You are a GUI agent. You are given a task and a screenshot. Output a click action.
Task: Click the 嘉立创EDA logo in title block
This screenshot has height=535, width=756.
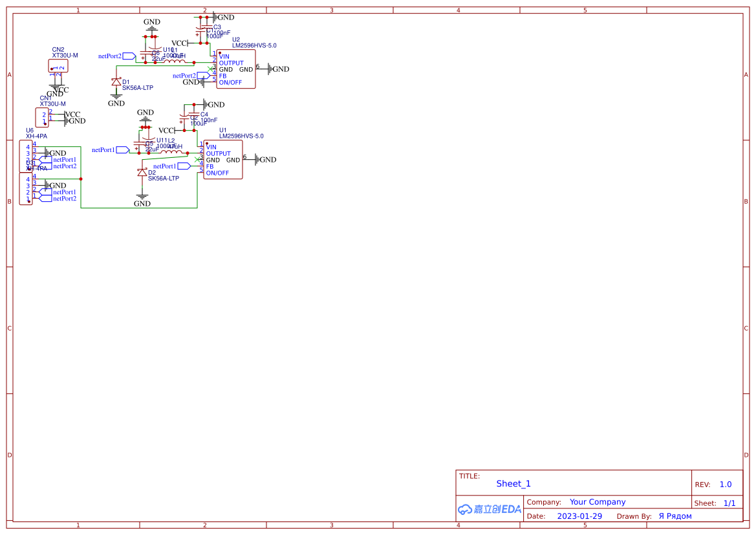(x=489, y=509)
